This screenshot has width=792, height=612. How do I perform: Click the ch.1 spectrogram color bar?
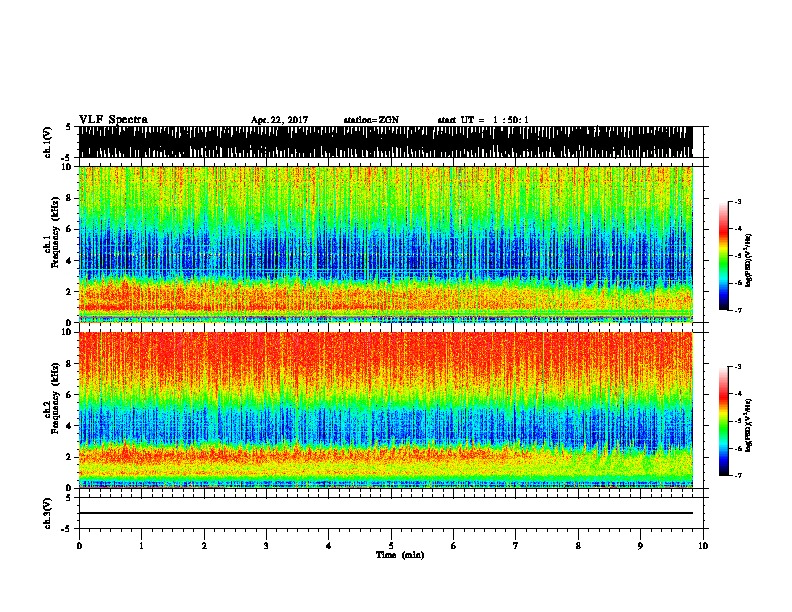(x=723, y=256)
